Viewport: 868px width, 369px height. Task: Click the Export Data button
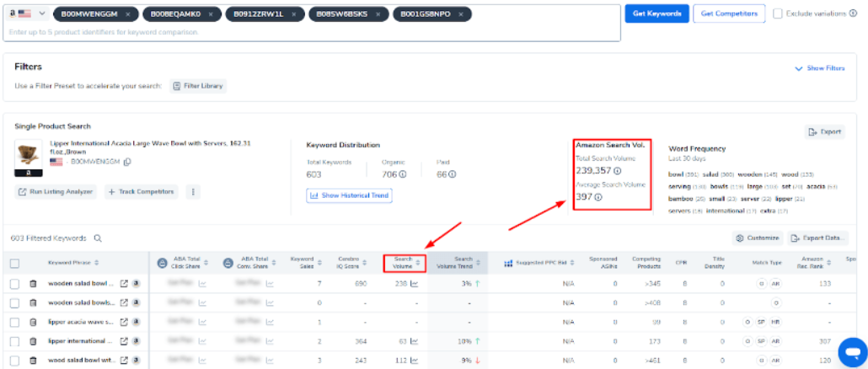point(818,238)
